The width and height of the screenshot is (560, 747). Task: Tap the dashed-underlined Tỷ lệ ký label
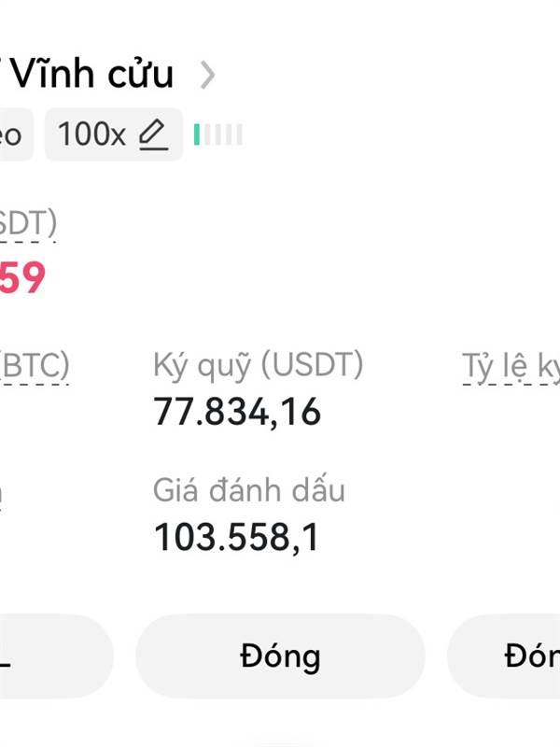pos(511,367)
